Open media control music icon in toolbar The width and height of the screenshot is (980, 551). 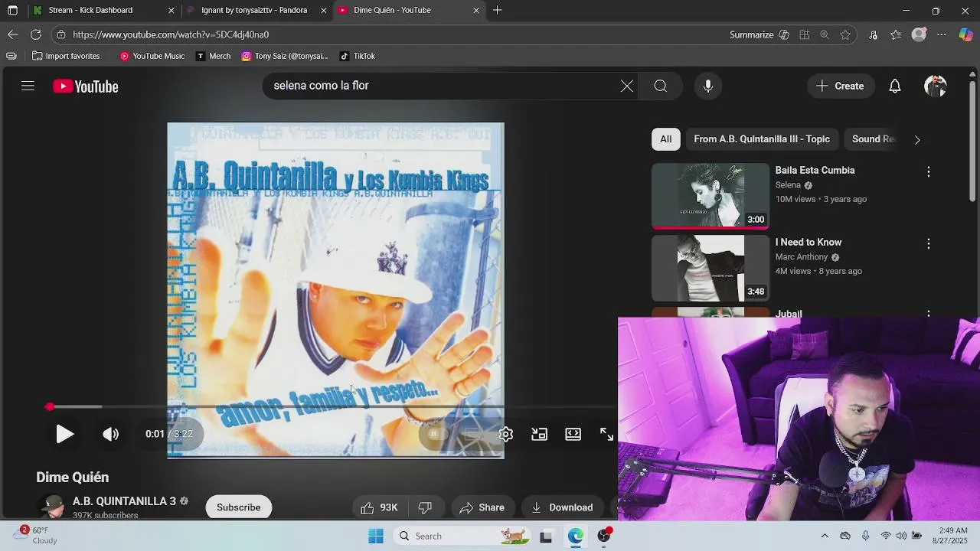click(874, 34)
